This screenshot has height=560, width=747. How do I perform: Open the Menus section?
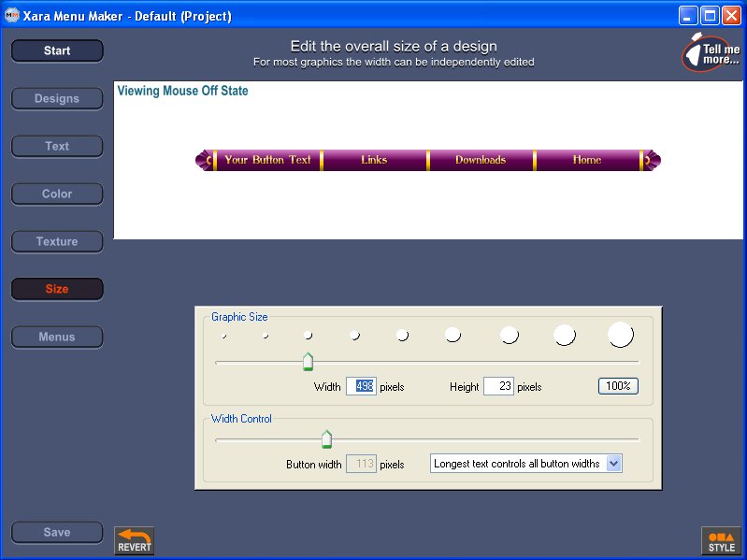coord(57,337)
